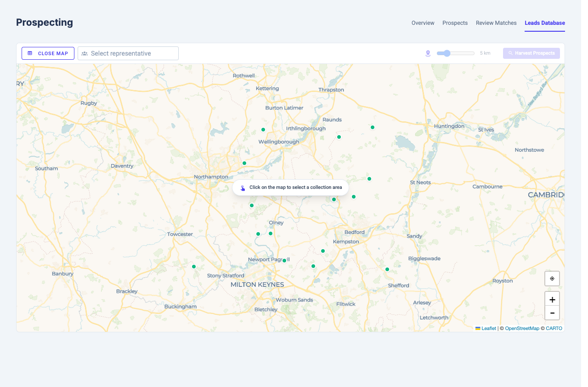
Task: Click the green marker on Newport Pagnell label
Action: (284, 261)
